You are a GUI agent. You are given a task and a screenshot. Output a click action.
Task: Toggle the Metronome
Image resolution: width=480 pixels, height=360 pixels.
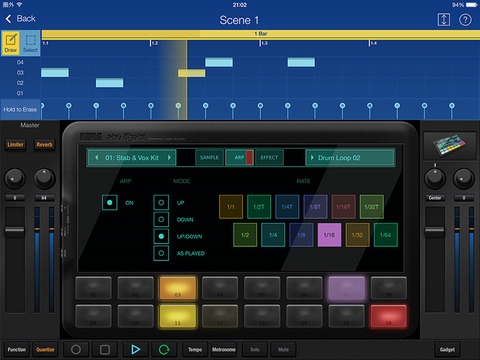[224, 349]
